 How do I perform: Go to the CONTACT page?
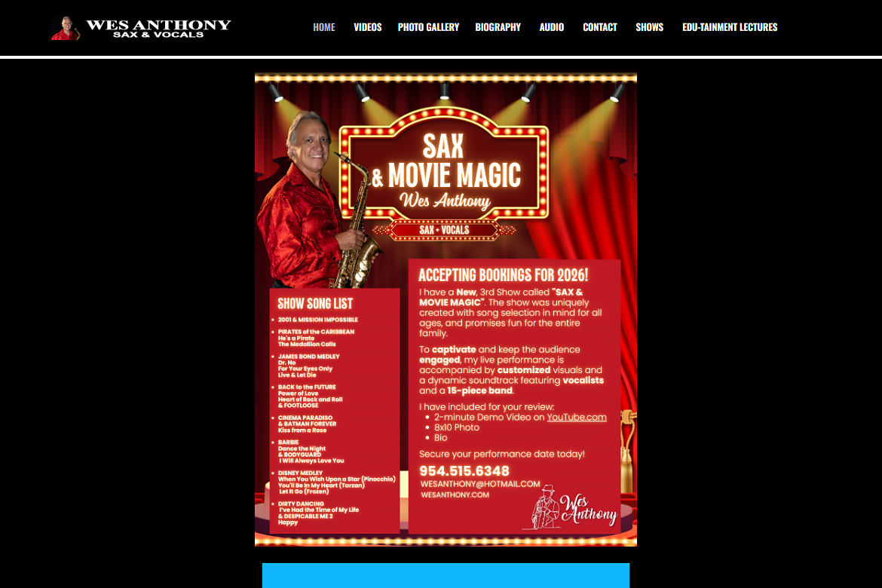coord(599,26)
